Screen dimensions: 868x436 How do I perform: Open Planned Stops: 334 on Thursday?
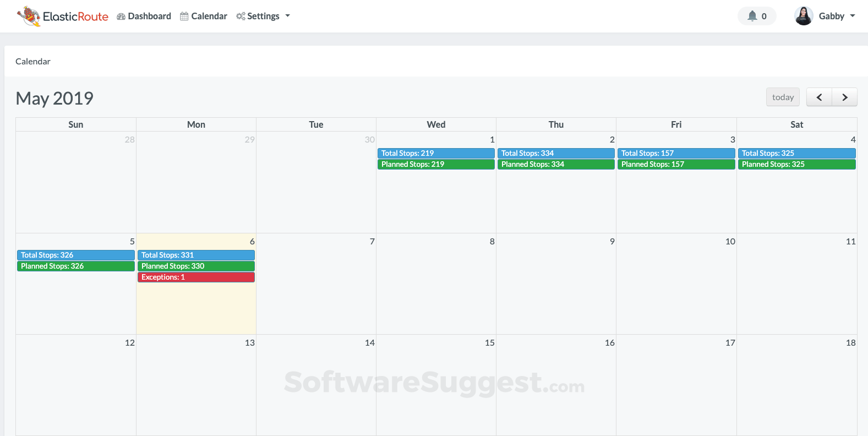pyautogui.click(x=556, y=164)
